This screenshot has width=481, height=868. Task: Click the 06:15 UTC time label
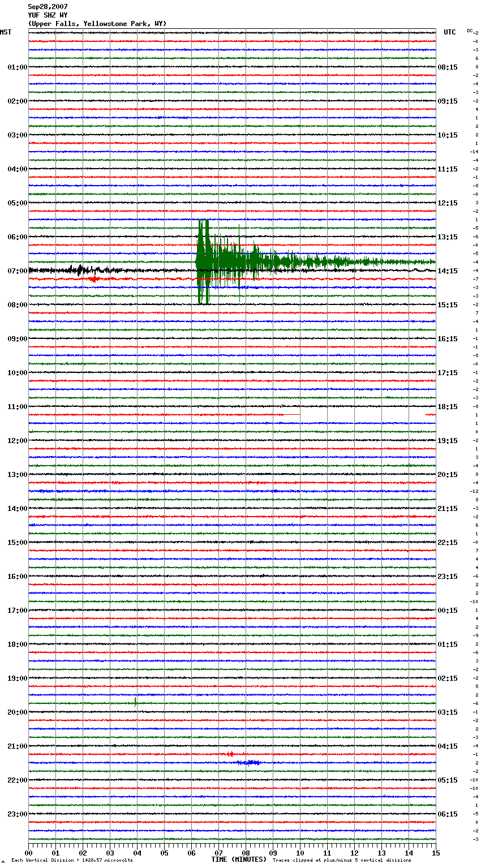(448, 814)
